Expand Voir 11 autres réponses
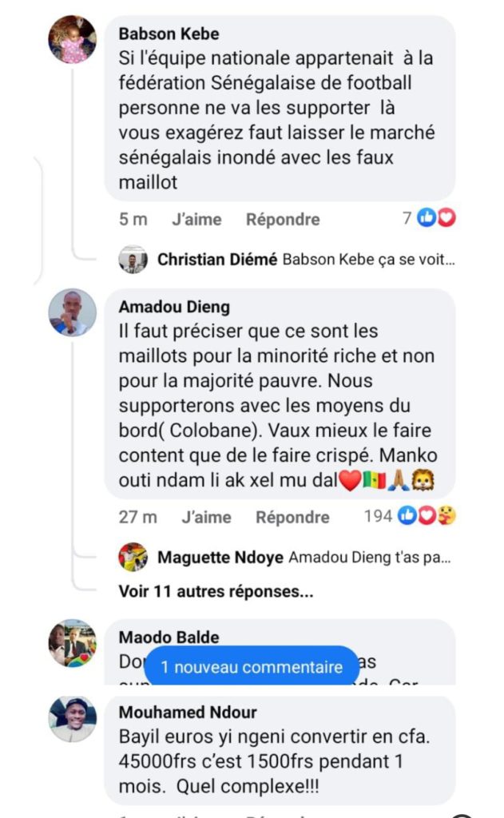This screenshot has height=818, width=504. pos(216,592)
